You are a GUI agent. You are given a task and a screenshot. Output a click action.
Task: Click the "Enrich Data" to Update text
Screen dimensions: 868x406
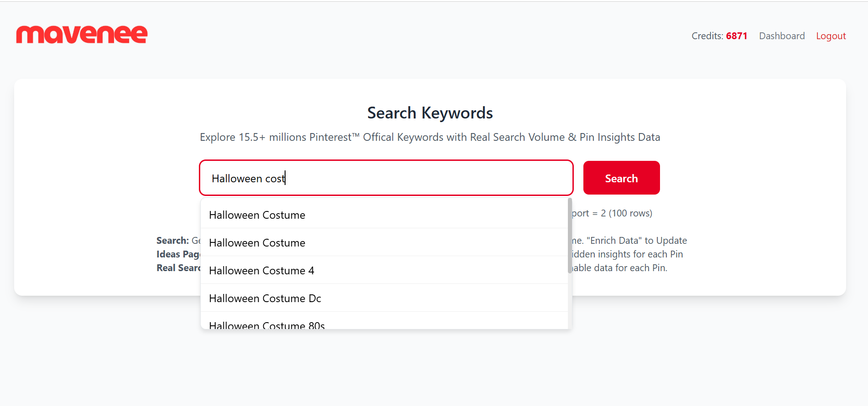pos(636,241)
